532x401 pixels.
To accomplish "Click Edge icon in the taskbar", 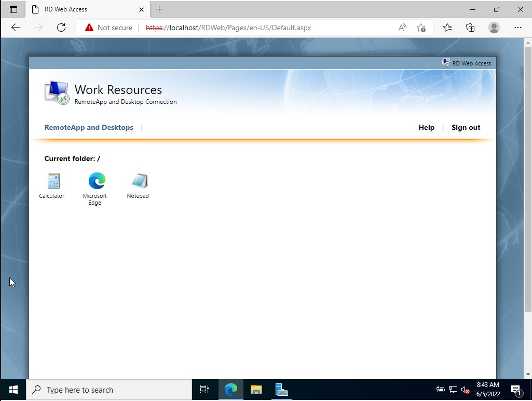I will point(231,390).
